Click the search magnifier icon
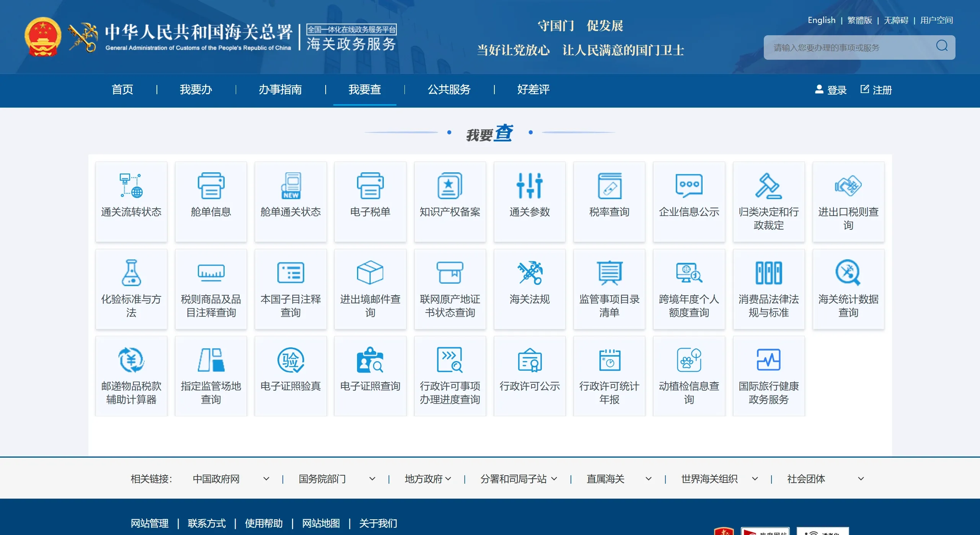Viewport: 980px width, 535px height. pos(942,47)
